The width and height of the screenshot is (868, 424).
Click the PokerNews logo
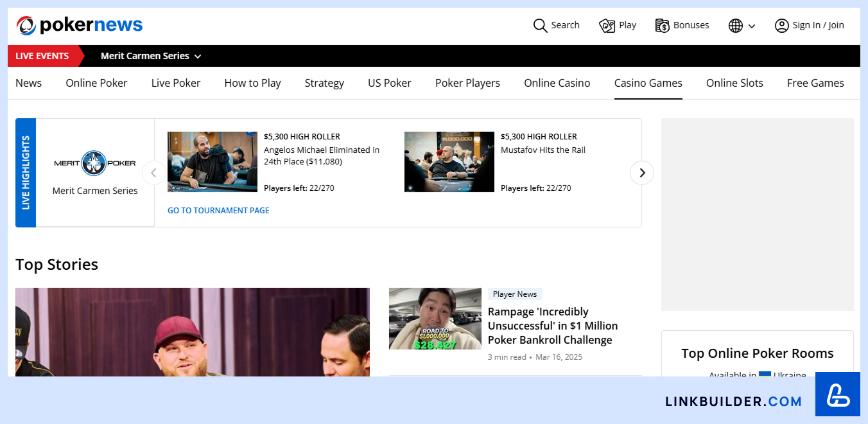point(80,25)
